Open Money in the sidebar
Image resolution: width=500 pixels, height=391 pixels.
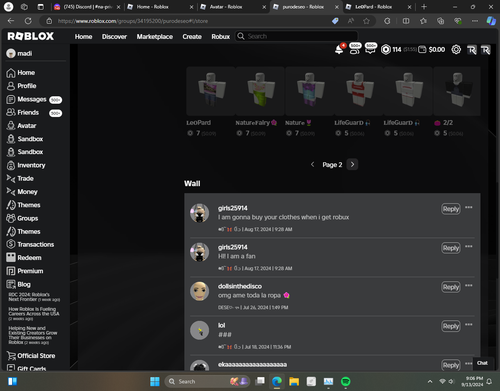[x=22, y=192]
